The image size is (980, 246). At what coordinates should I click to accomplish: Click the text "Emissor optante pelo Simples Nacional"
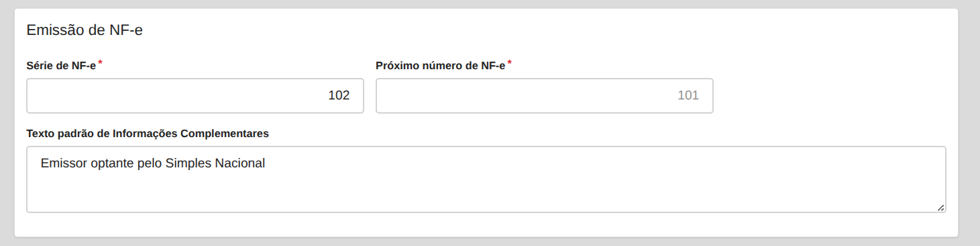point(153,163)
